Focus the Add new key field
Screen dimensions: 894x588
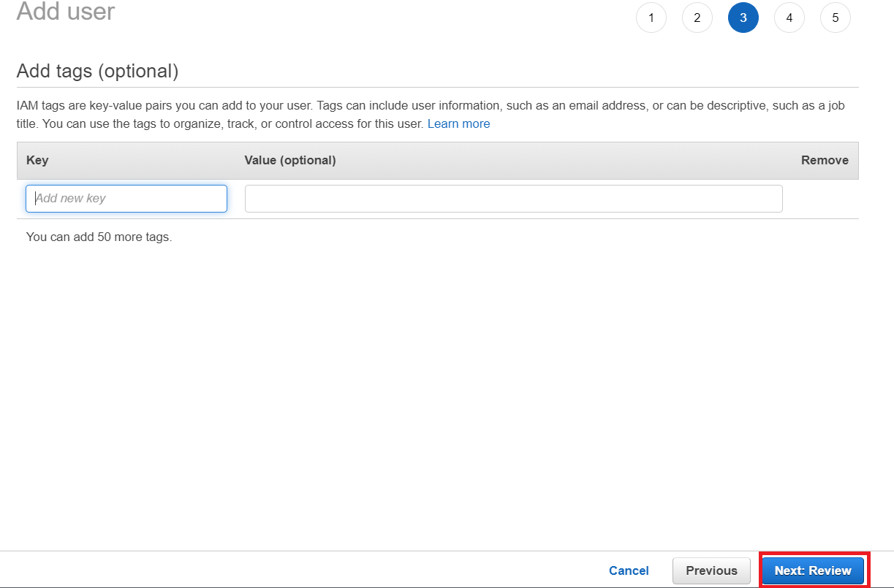pos(126,199)
